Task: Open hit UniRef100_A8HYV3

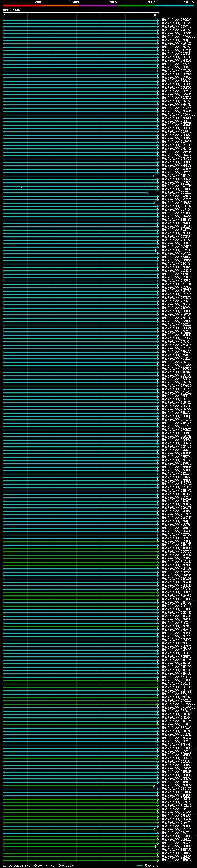Action: (x=177, y=23)
